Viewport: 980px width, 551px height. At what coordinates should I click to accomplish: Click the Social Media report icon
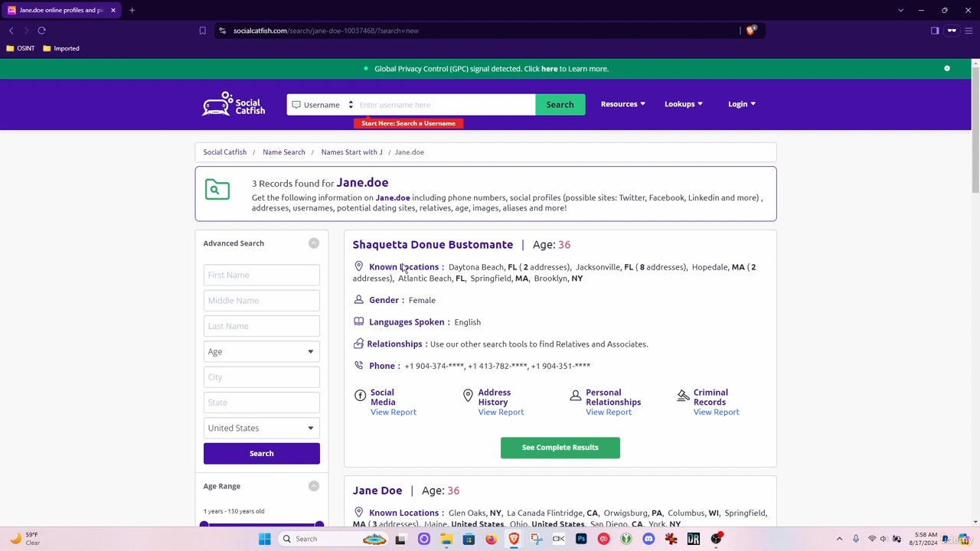tap(360, 396)
